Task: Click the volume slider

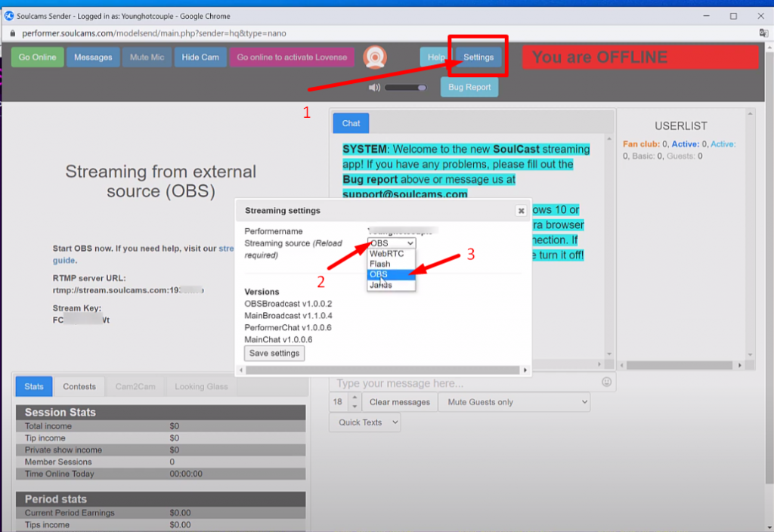Action: point(406,88)
